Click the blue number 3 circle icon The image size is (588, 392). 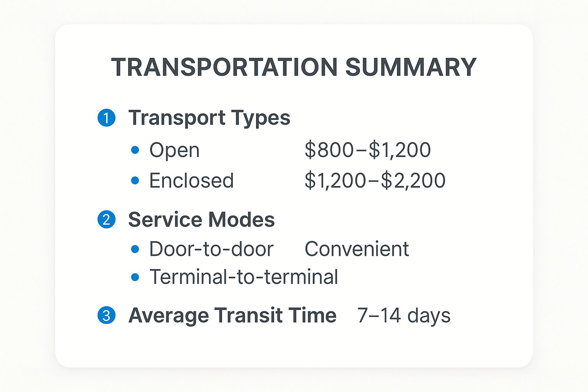pyautogui.click(x=106, y=315)
